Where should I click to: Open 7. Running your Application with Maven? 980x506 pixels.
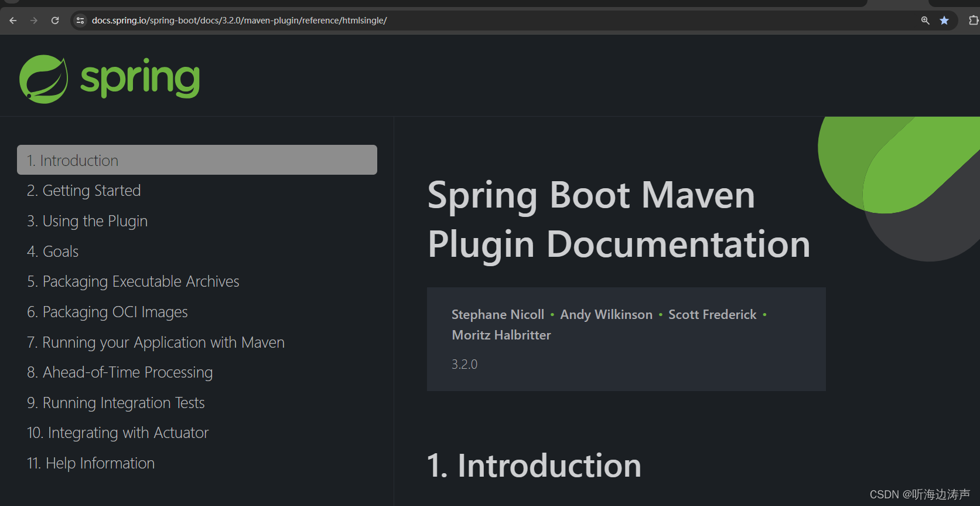click(x=156, y=342)
